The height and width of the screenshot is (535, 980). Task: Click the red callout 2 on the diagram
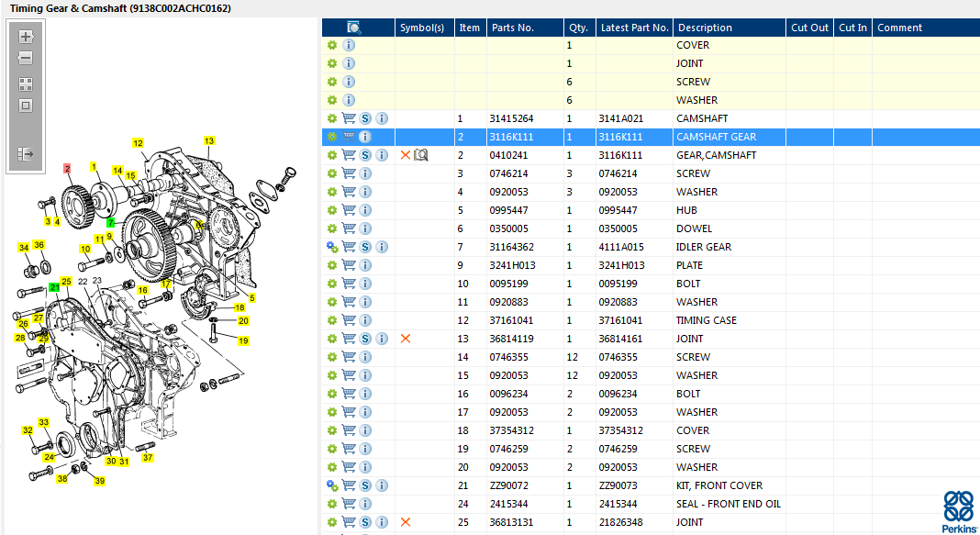tap(67, 168)
